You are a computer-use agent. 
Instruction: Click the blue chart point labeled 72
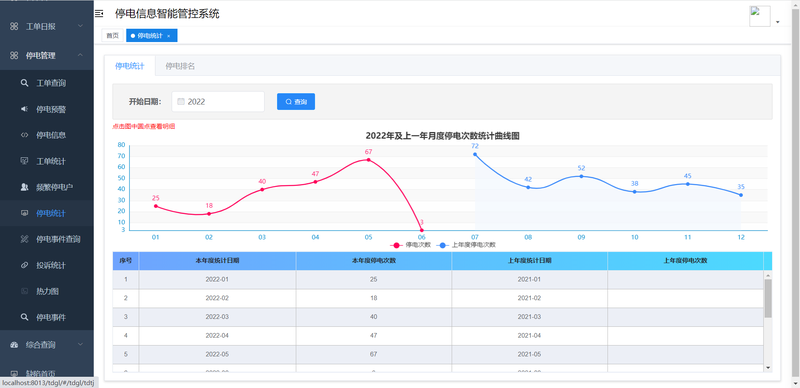[x=475, y=154]
